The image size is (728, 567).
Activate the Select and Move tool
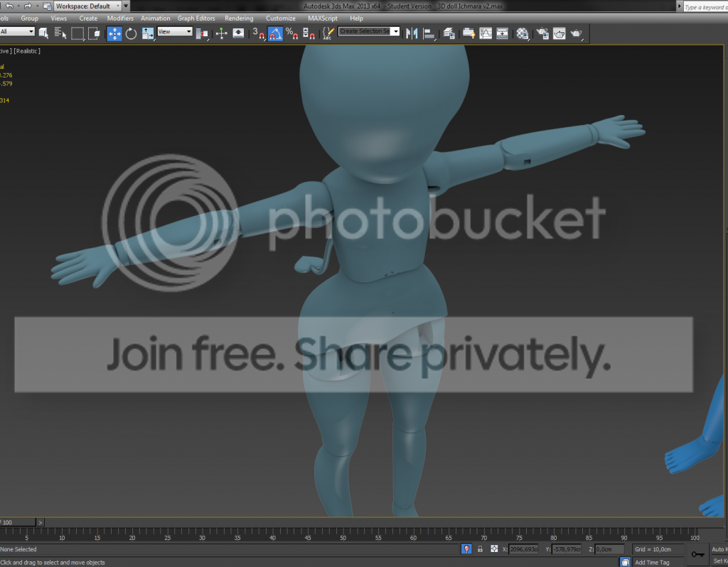114,33
